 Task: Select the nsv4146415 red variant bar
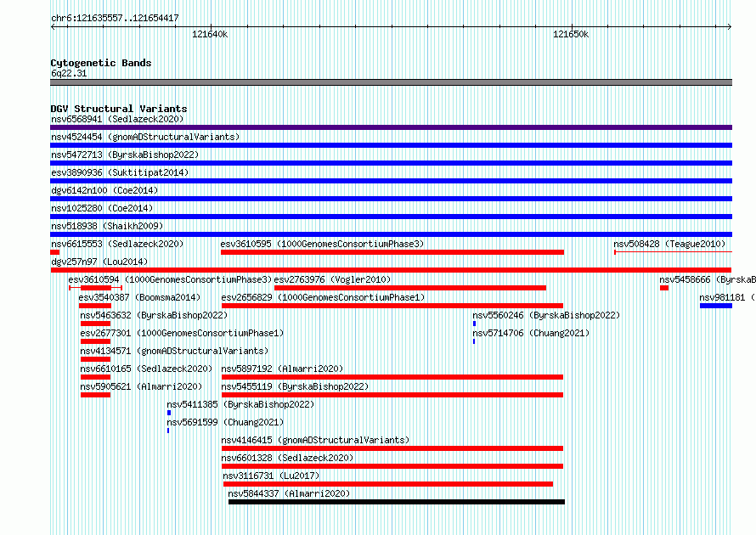coord(392,448)
